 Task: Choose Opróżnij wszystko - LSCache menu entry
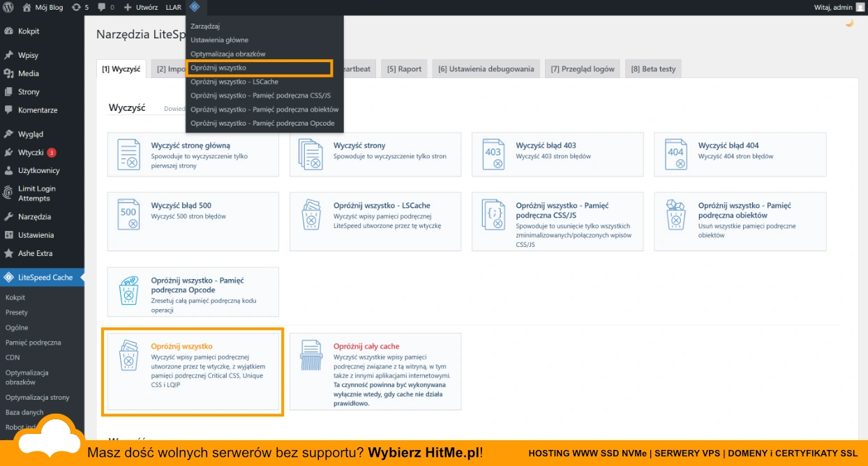[234, 82]
